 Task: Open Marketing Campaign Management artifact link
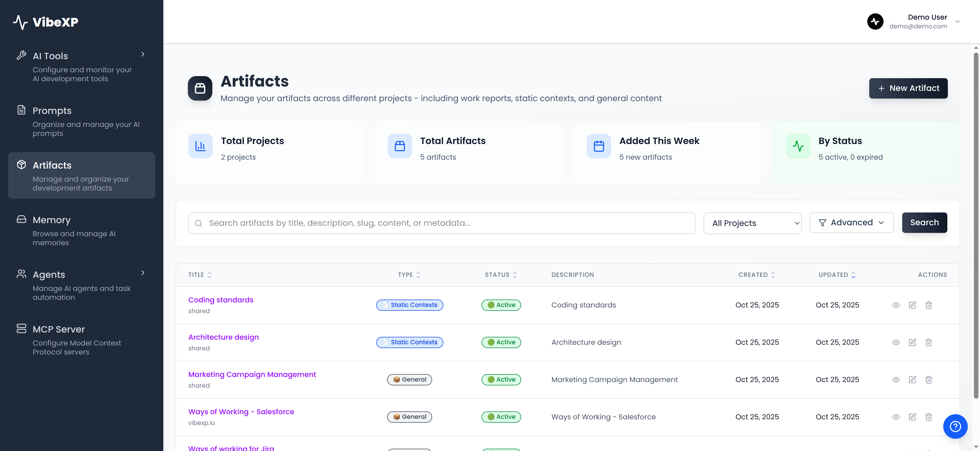click(x=252, y=374)
